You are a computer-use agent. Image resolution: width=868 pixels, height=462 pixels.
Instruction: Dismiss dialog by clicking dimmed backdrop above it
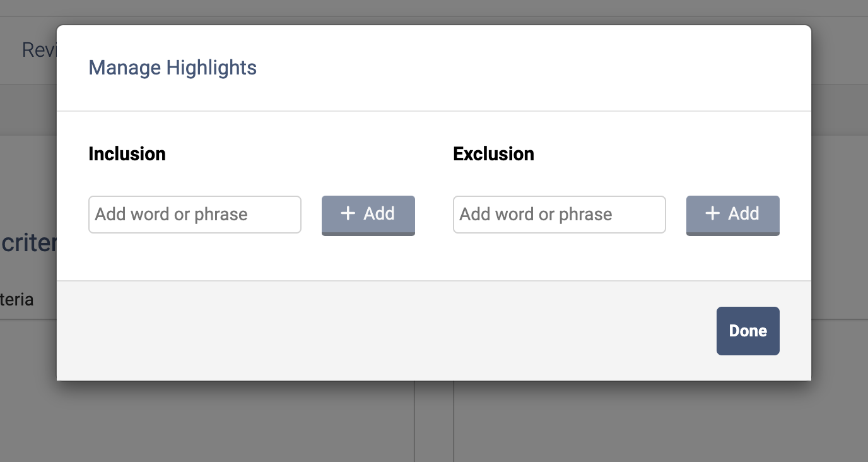pos(434,11)
